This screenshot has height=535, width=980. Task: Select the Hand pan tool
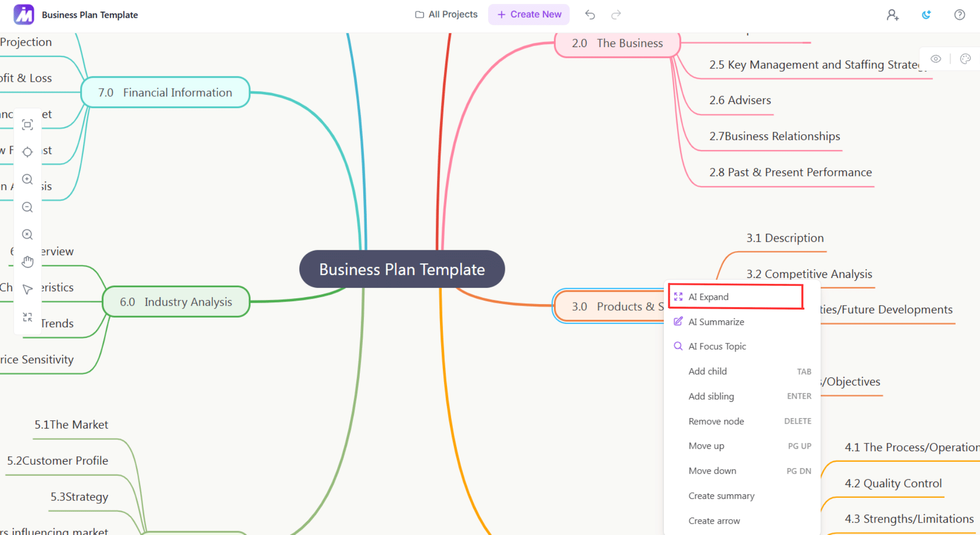(27, 262)
